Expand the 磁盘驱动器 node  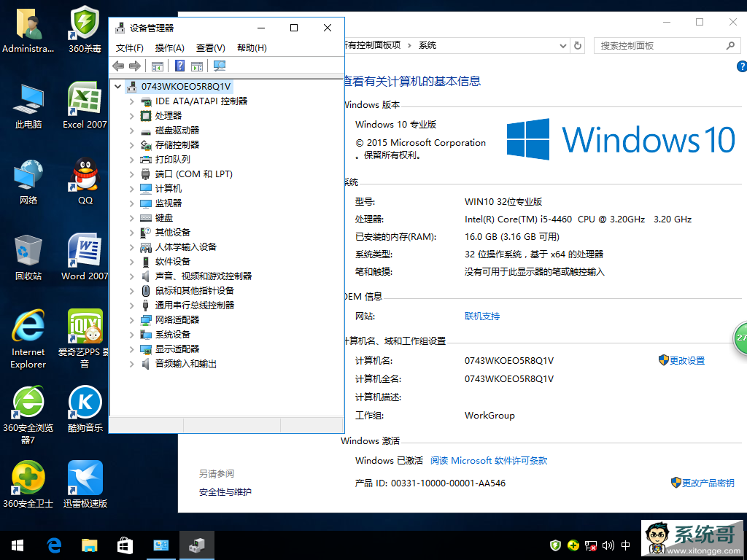[x=131, y=131]
